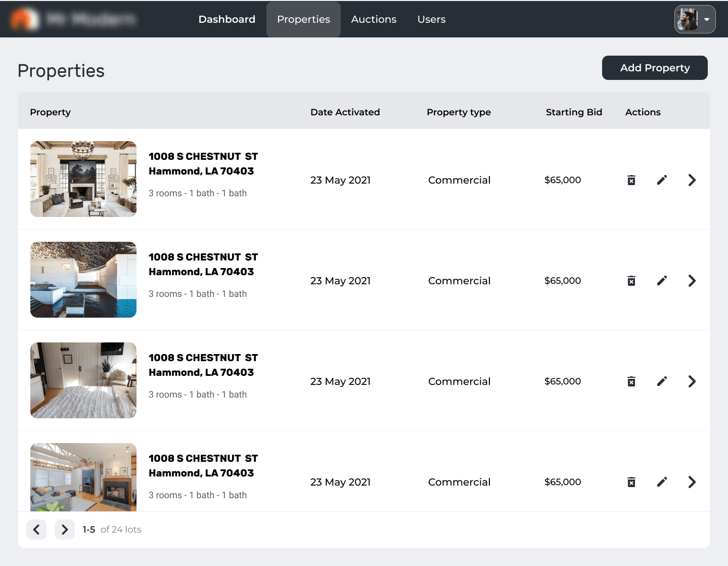Edit the first 1008 S Chestnut St property

pyautogui.click(x=662, y=180)
